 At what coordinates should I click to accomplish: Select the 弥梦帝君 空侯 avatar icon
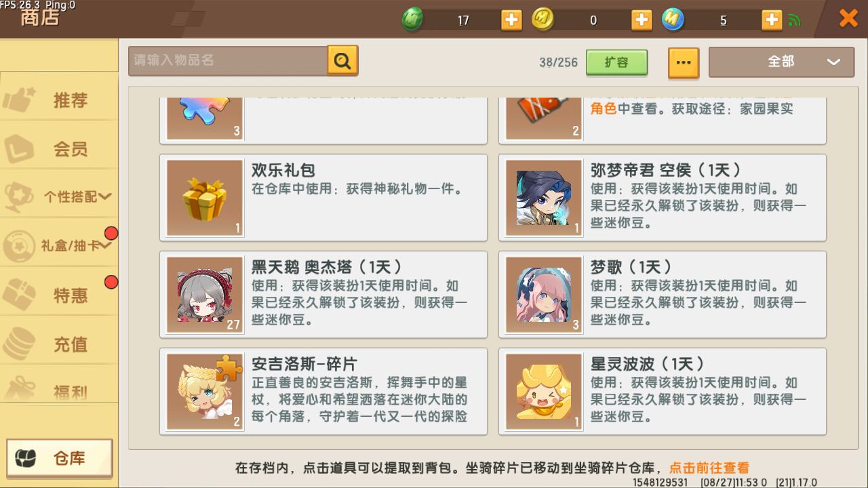pos(544,198)
